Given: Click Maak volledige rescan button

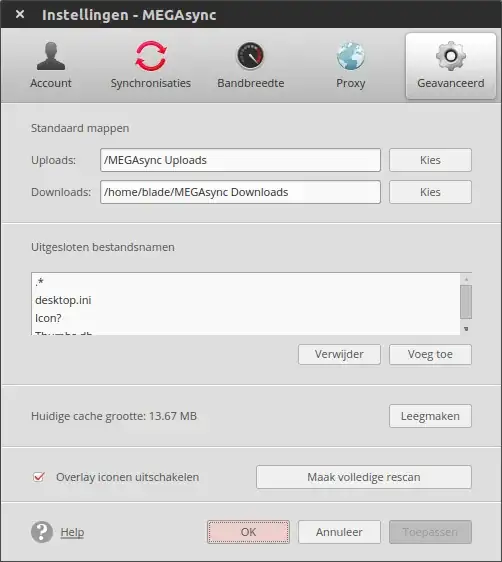Looking at the screenshot, I should pos(364,477).
